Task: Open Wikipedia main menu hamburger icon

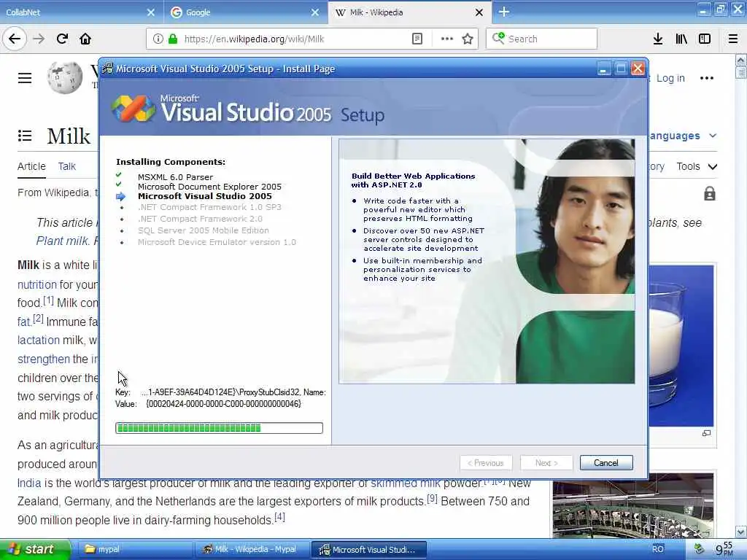Action: coord(25,77)
